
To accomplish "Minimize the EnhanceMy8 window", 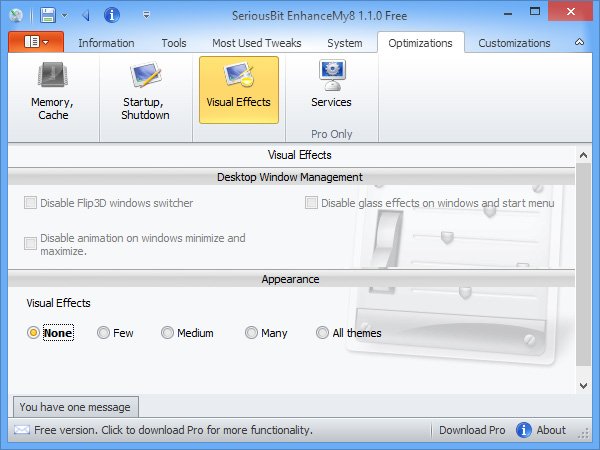I will pos(508,14).
